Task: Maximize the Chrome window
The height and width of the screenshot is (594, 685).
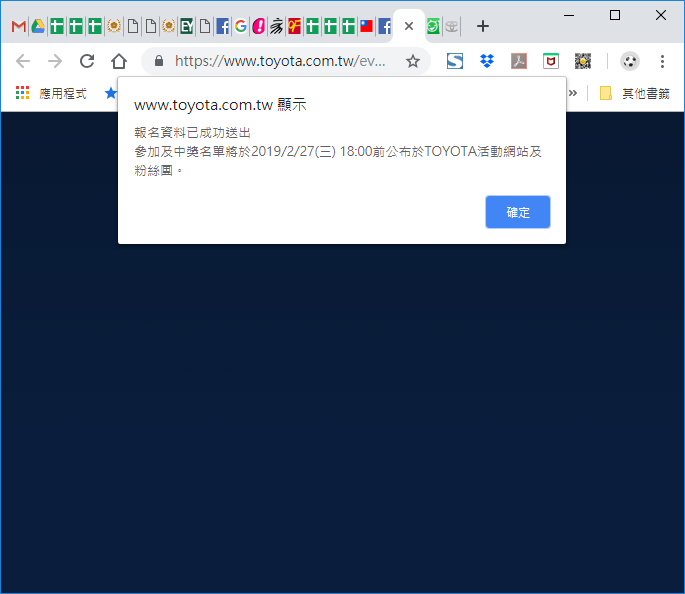Action: 615,15
